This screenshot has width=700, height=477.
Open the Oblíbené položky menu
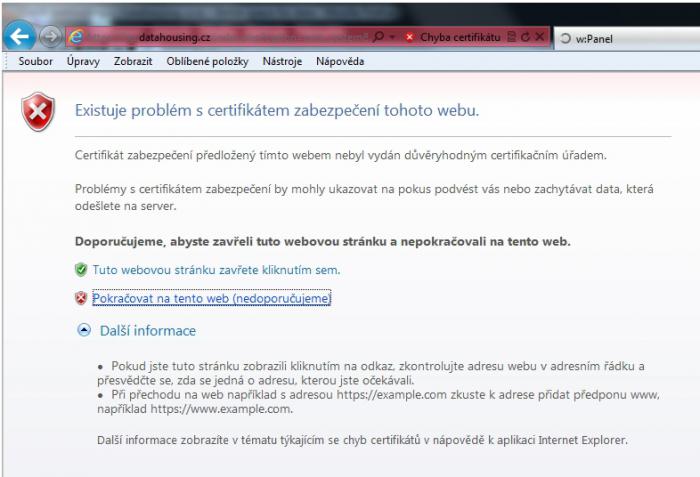tap(207, 61)
